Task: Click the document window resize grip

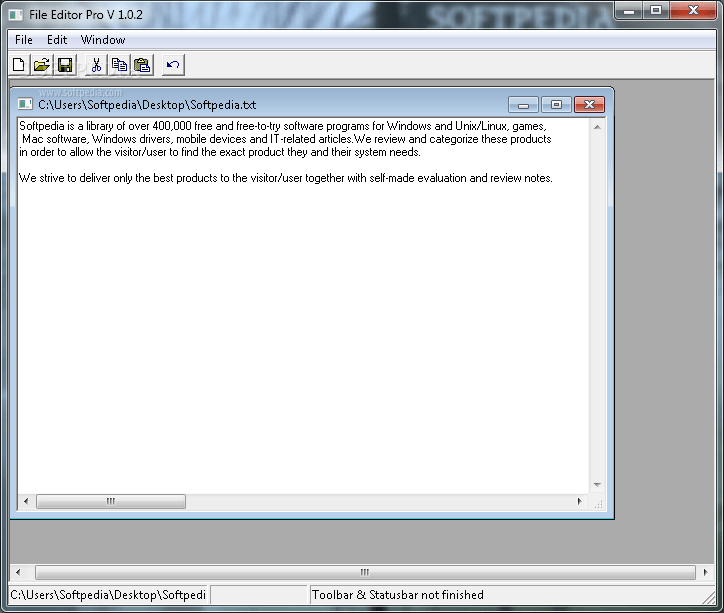Action: [598, 504]
